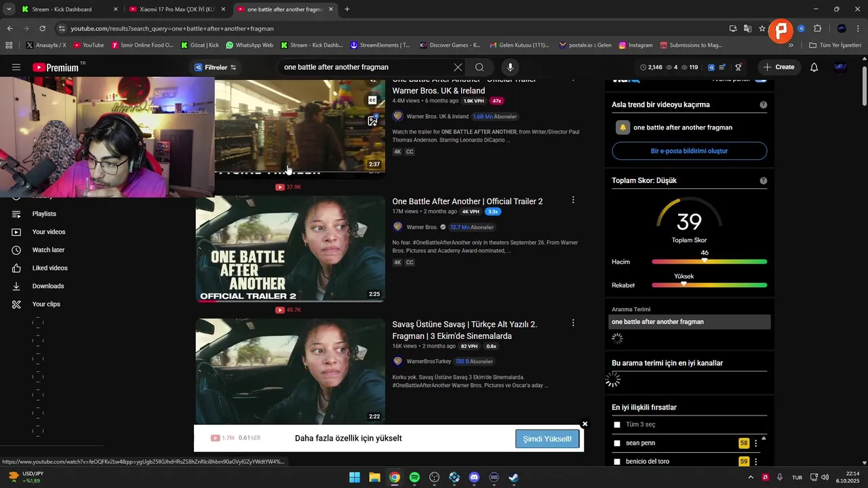Screen dimensions: 868x488
Task: Expand the hidden bookmarks overflow chevron
Action: tap(791, 45)
